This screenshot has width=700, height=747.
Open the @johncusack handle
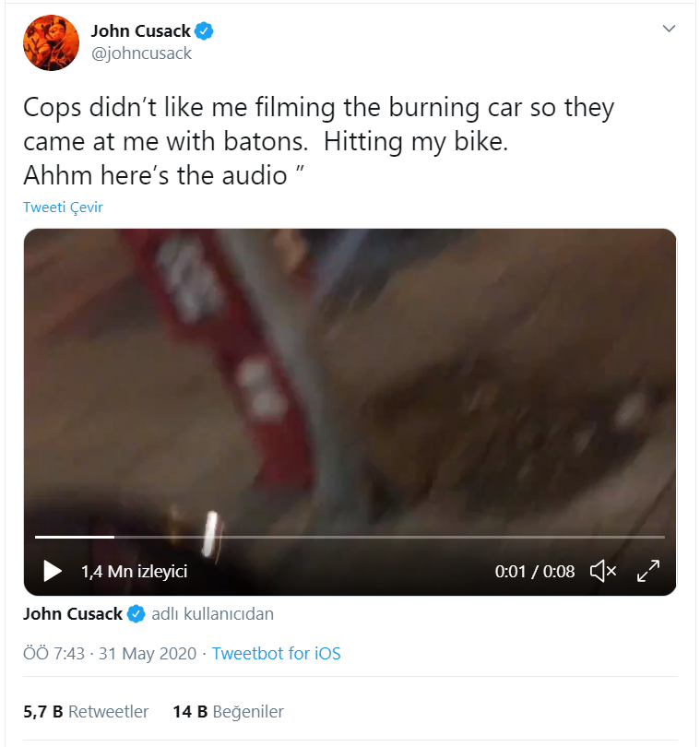[140, 53]
